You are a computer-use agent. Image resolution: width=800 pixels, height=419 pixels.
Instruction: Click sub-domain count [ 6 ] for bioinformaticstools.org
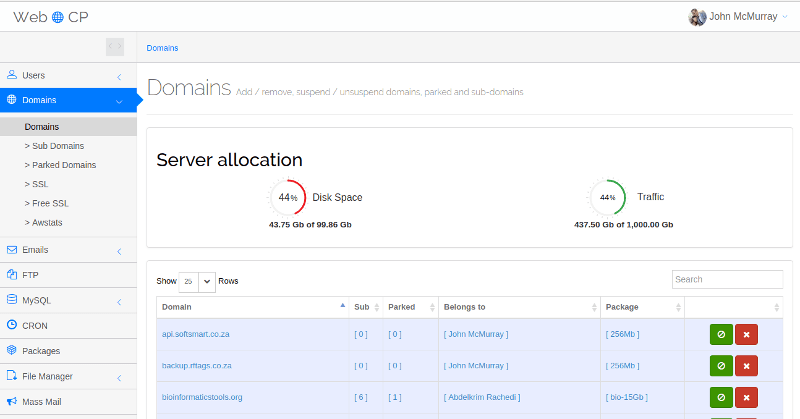(361, 397)
